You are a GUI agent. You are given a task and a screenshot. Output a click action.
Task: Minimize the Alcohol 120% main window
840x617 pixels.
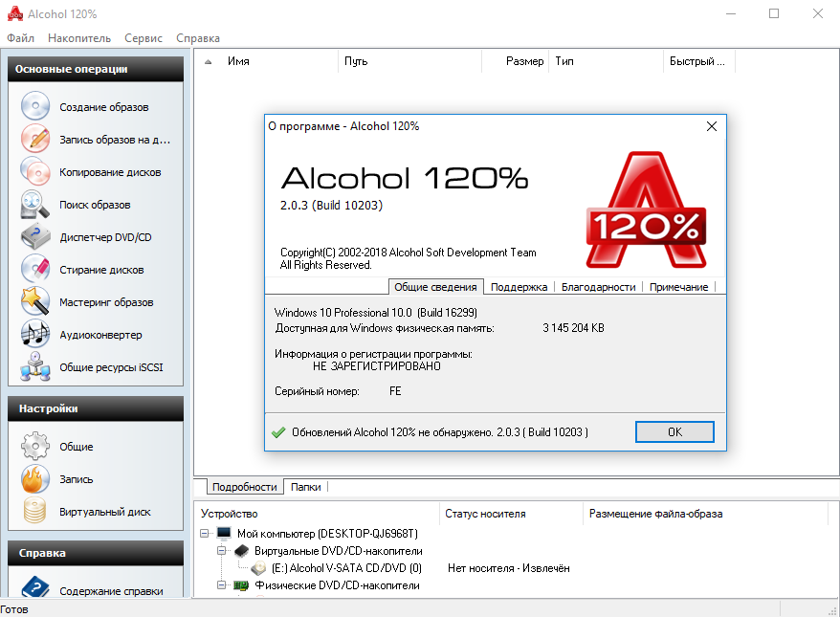point(731,13)
